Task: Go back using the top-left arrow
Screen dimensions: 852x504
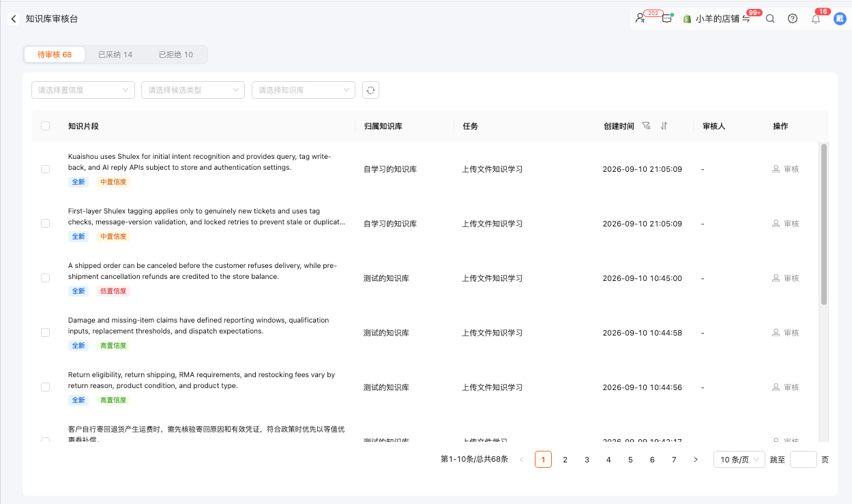Action: [x=14, y=19]
